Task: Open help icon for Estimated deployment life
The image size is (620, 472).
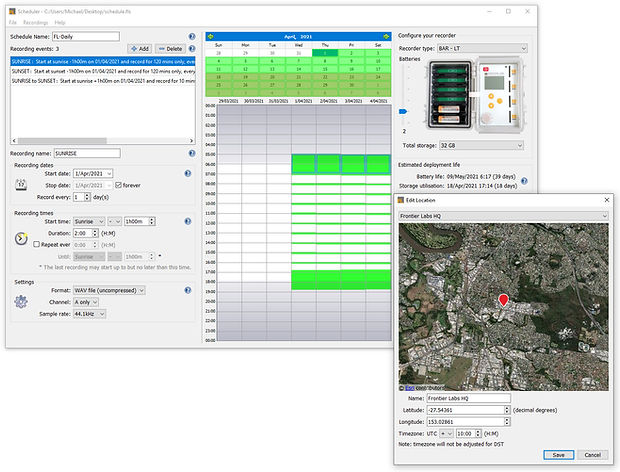Action: coord(524,181)
